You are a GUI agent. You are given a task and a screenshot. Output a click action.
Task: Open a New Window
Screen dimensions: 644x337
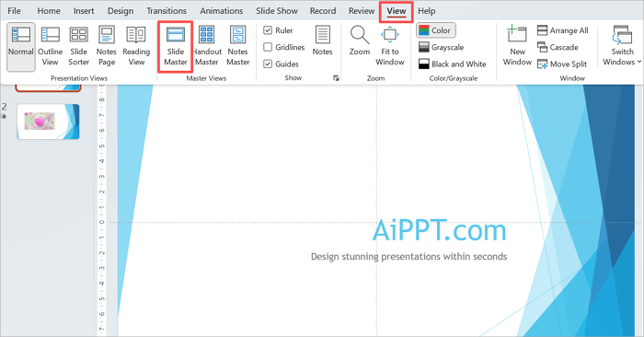coord(517,46)
